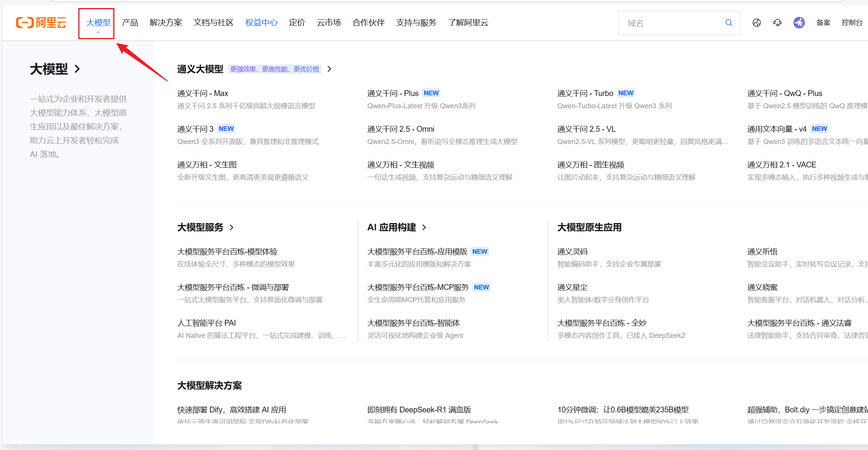Image resolution: width=868 pixels, height=450 pixels.
Task: Open 通用文本向量 - v4
Action: click(x=777, y=129)
